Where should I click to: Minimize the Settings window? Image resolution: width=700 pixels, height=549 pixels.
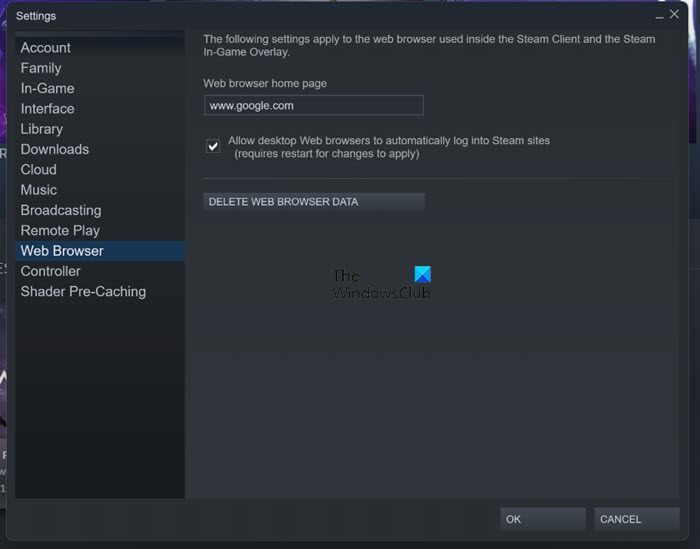coord(659,16)
